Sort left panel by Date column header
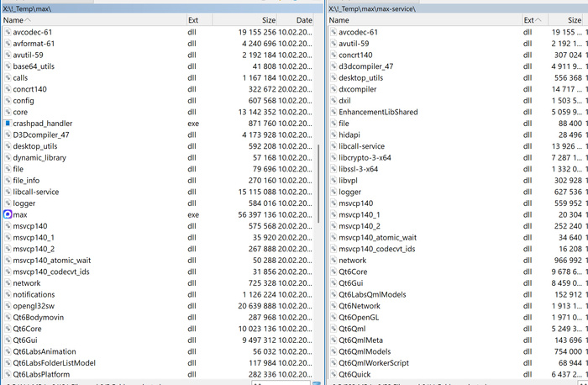The image size is (588, 385). tap(295, 20)
